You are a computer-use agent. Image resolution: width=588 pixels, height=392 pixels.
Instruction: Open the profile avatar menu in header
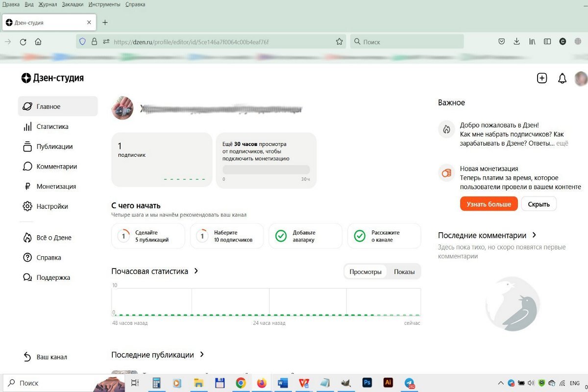coord(581,78)
